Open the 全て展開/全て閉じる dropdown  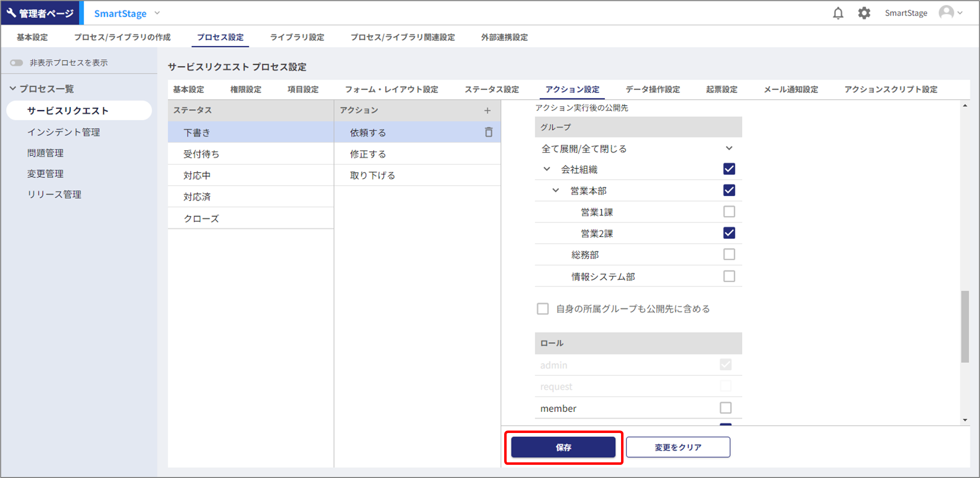tap(729, 148)
